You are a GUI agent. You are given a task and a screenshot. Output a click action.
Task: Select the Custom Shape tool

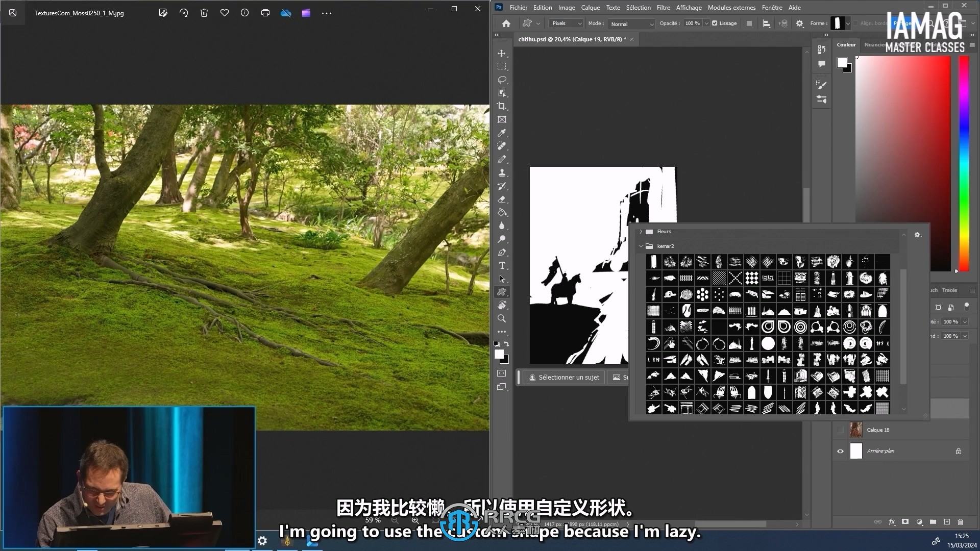pyautogui.click(x=502, y=292)
